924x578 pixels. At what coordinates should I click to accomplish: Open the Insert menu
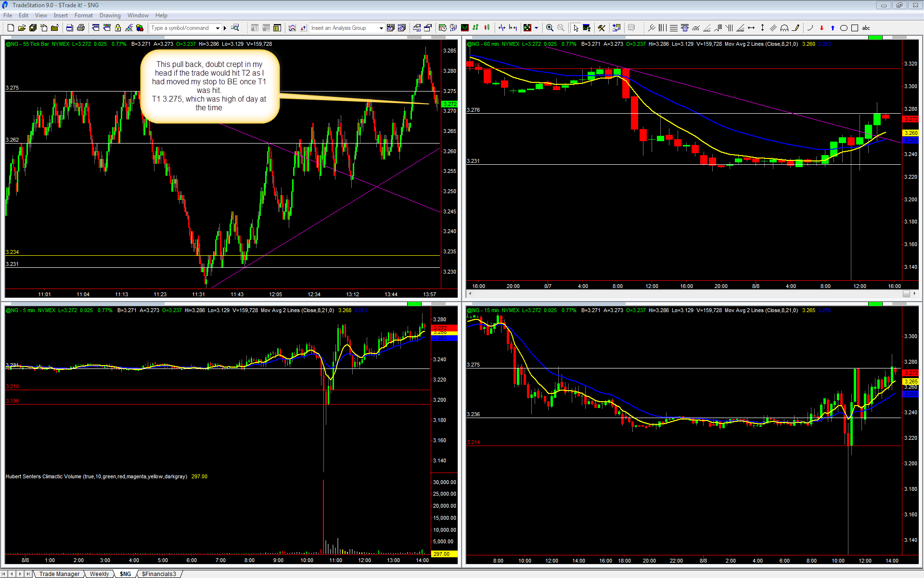pyautogui.click(x=61, y=15)
